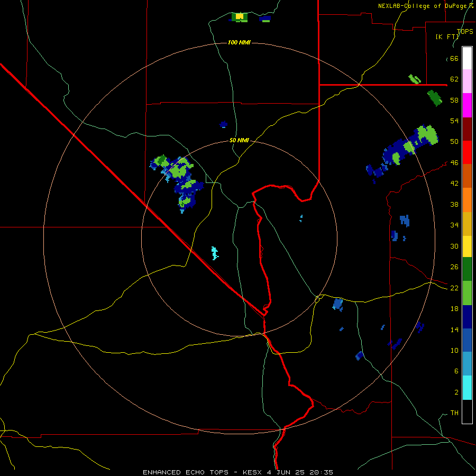Screen dimensions: 476x476
Task: Click the '10' legend value
Action: [x=454, y=351]
